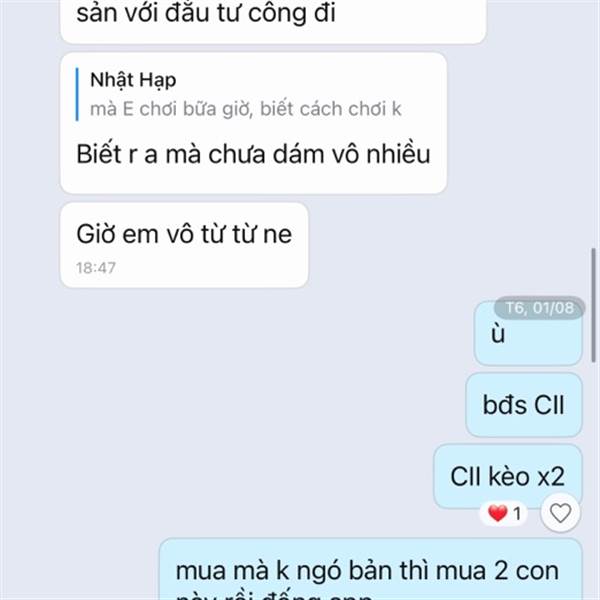Select the "bđs CII" message bubble
600x600 pixels.
coord(524,405)
